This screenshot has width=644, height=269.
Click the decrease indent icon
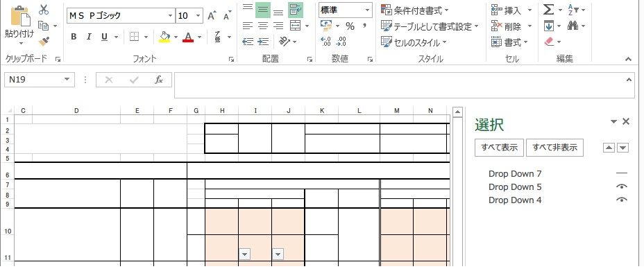(x=248, y=42)
